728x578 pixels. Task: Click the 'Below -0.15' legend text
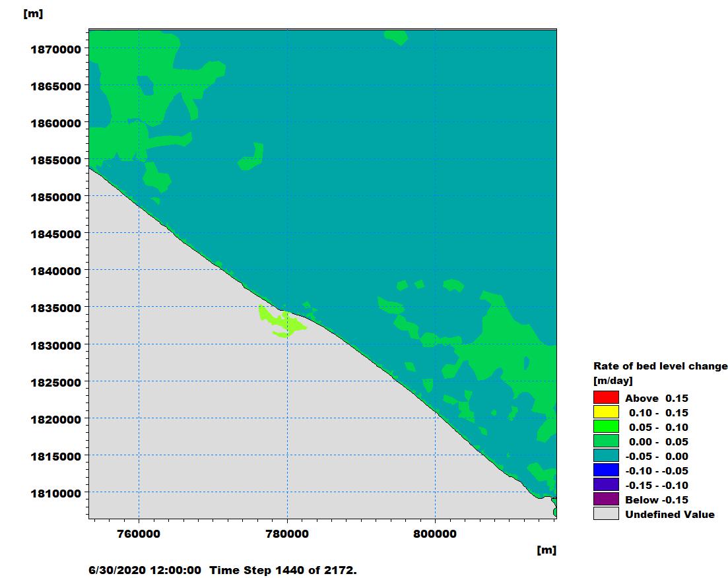coord(657,500)
